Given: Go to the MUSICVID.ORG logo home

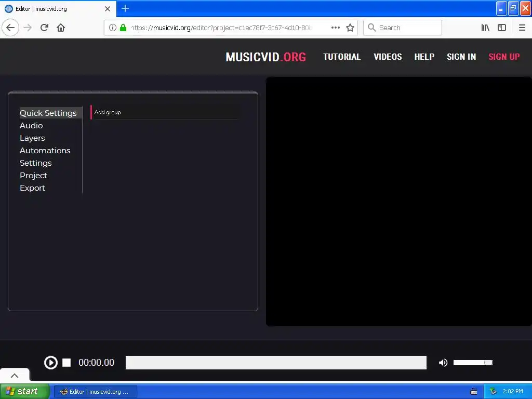Looking at the screenshot, I should pos(265,57).
